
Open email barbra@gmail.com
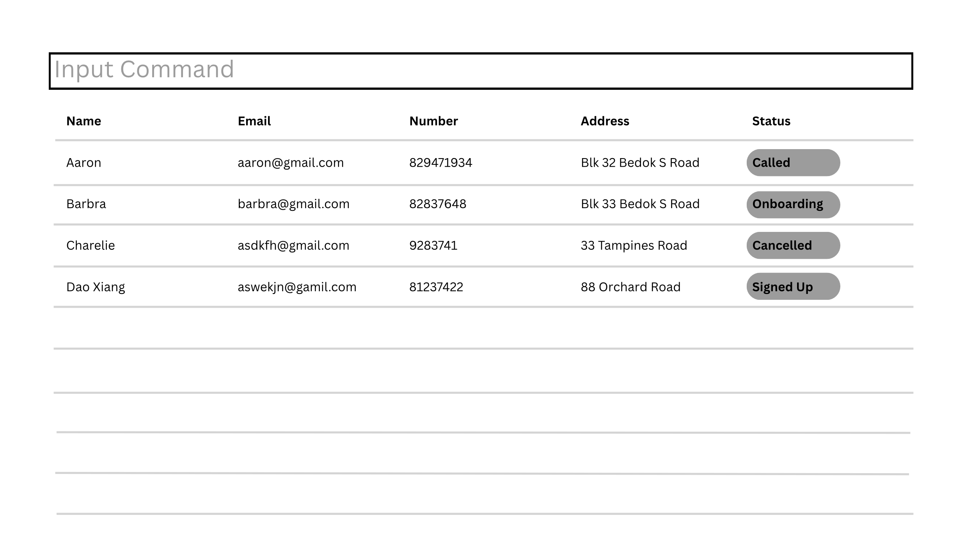[x=293, y=204]
